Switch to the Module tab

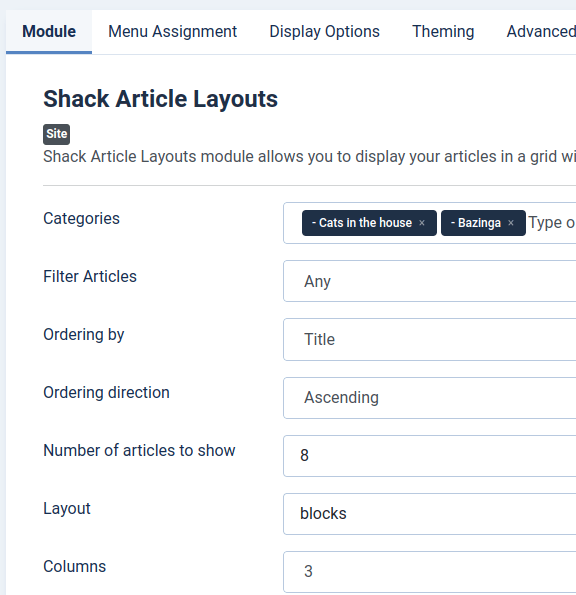(49, 32)
